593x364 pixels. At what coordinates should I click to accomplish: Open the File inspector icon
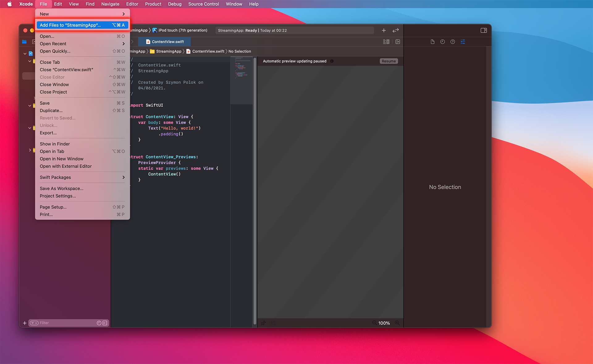point(432,42)
